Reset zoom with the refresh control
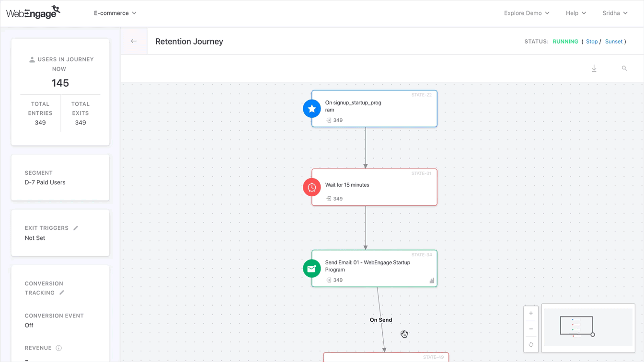 click(531, 344)
